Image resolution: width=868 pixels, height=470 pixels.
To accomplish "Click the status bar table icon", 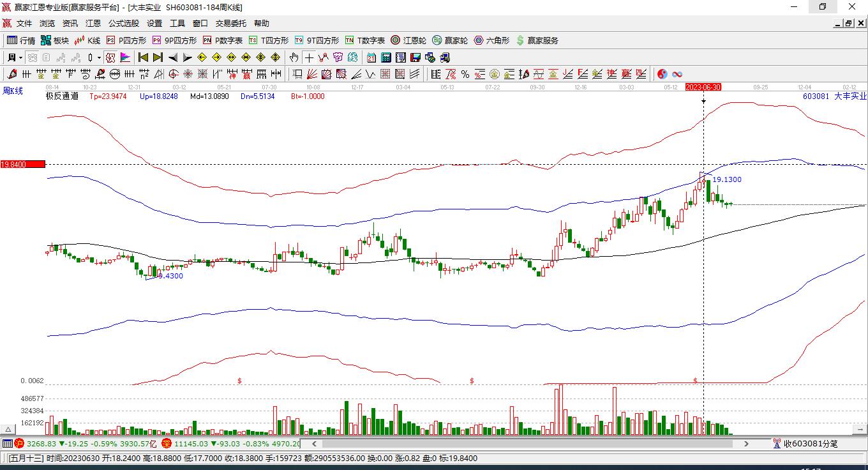I will 7,444.
